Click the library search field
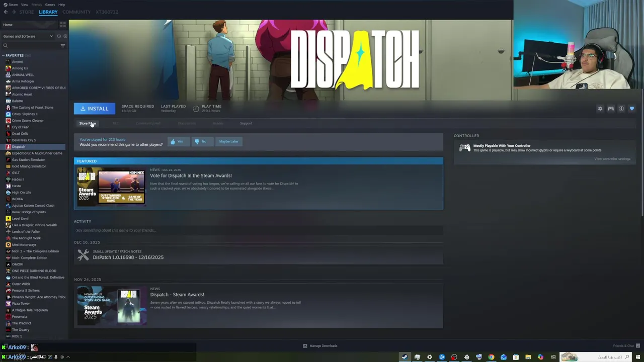The width and height of the screenshot is (644, 362). click(30, 46)
